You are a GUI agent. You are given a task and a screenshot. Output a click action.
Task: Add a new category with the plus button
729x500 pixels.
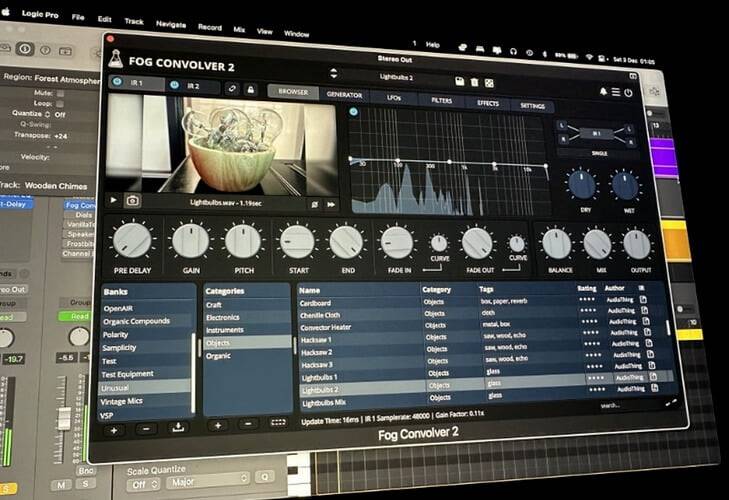[x=218, y=425]
